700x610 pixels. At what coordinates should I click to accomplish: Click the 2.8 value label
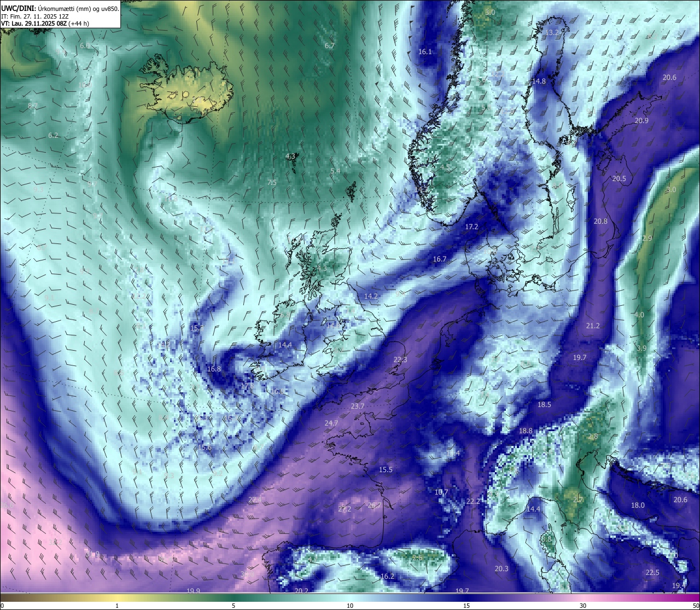click(593, 437)
